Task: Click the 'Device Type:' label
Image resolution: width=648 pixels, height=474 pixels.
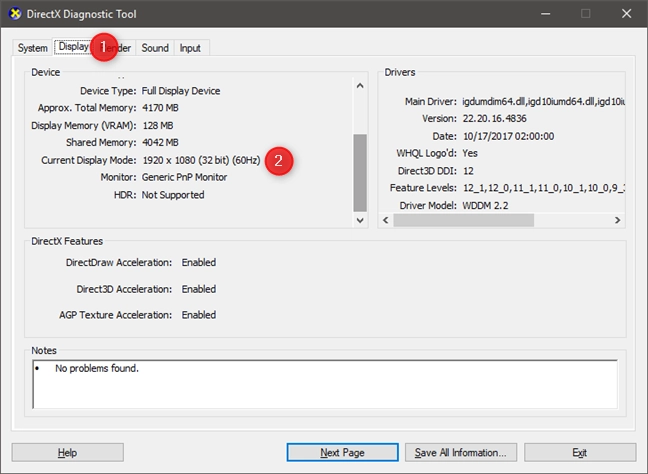Action: (108, 91)
